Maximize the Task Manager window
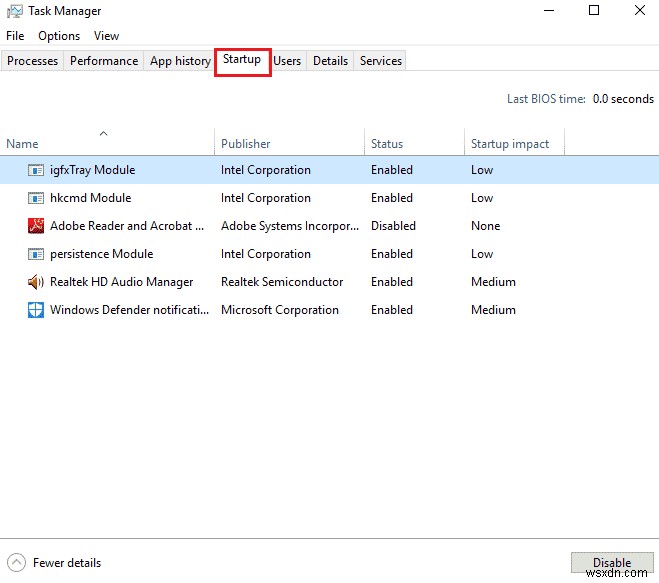Image resolution: width=659 pixels, height=583 pixels. point(594,11)
